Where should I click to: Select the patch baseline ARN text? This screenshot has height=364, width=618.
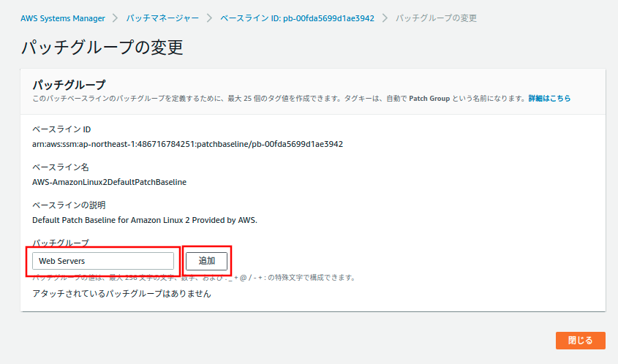187,144
